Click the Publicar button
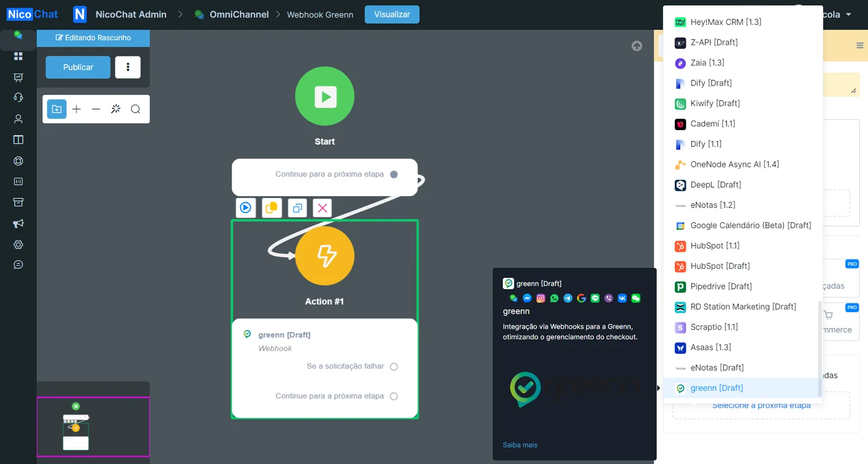This screenshot has width=868, height=464. [x=78, y=67]
